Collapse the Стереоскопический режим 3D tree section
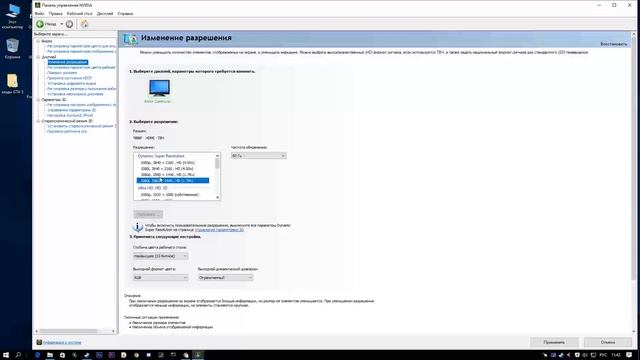Screen dimensions: 640x360 [38, 121]
